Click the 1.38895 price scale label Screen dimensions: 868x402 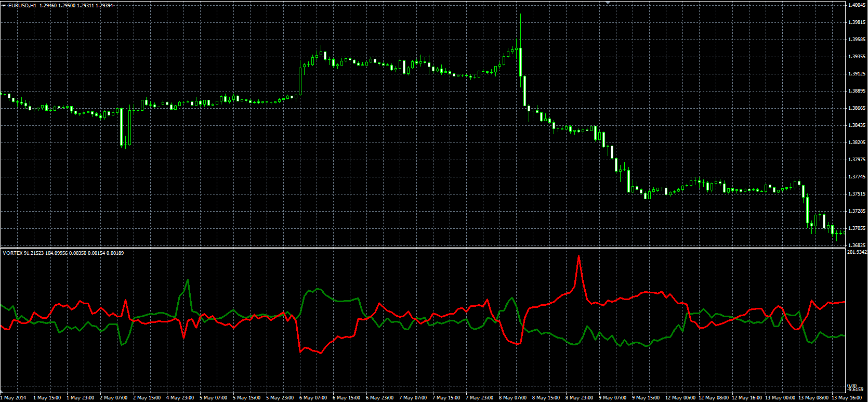857,91
